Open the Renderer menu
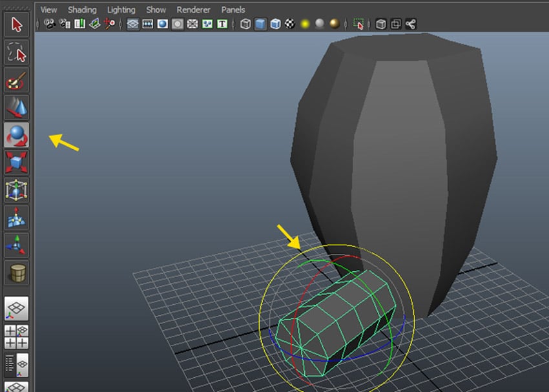 click(192, 9)
